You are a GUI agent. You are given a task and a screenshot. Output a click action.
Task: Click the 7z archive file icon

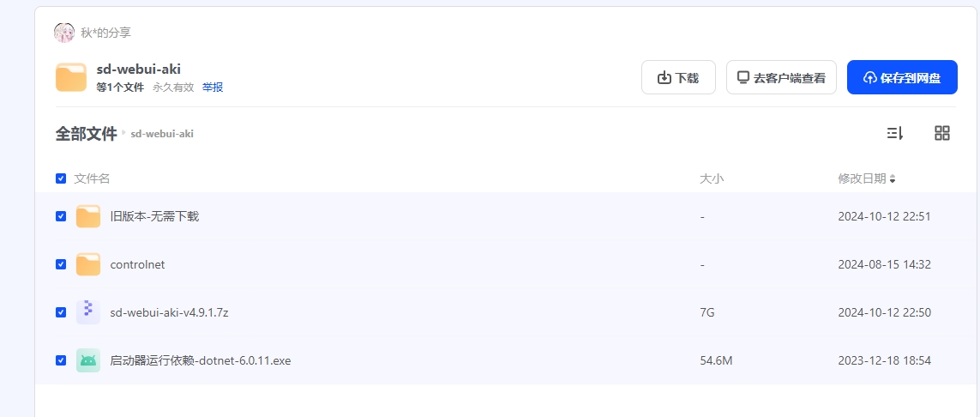click(x=88, y=312)
